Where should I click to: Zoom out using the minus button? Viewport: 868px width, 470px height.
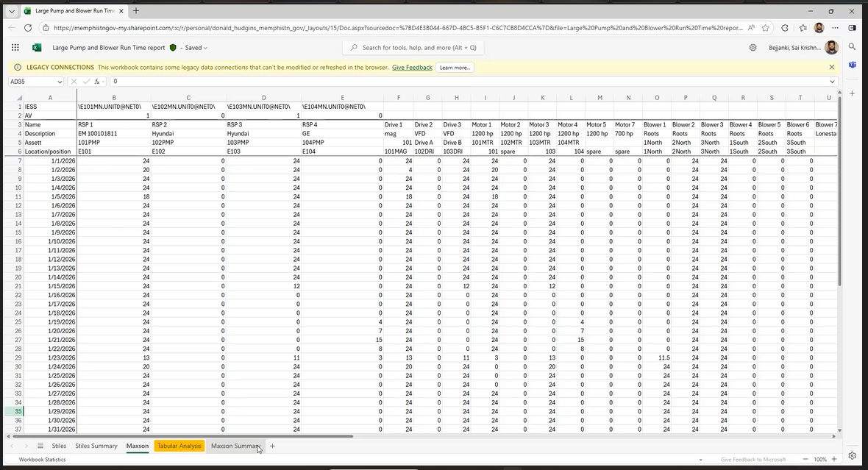pos(805,459)
